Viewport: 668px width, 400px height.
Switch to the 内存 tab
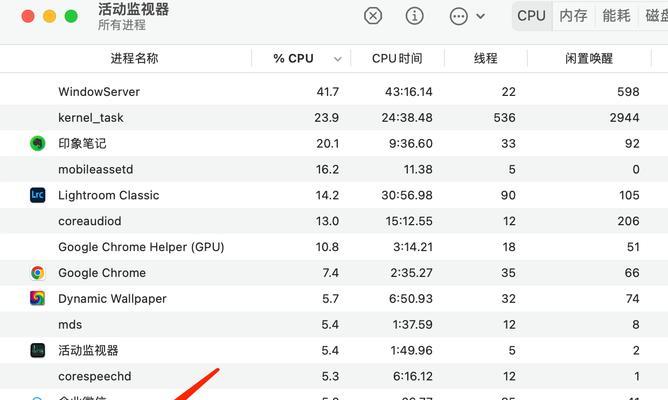coord(573,16)
